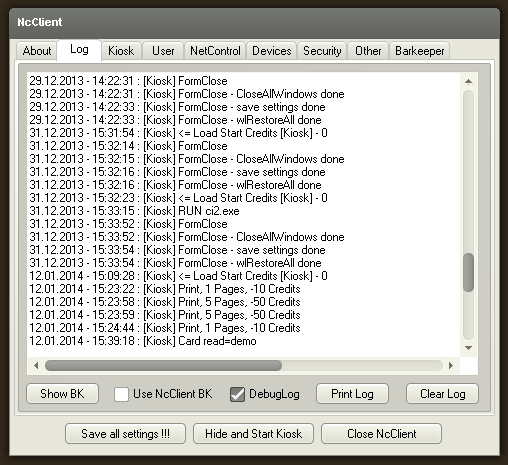Click the Show BK button
Screen dimensions: 508x465
(x=62, y=394)
